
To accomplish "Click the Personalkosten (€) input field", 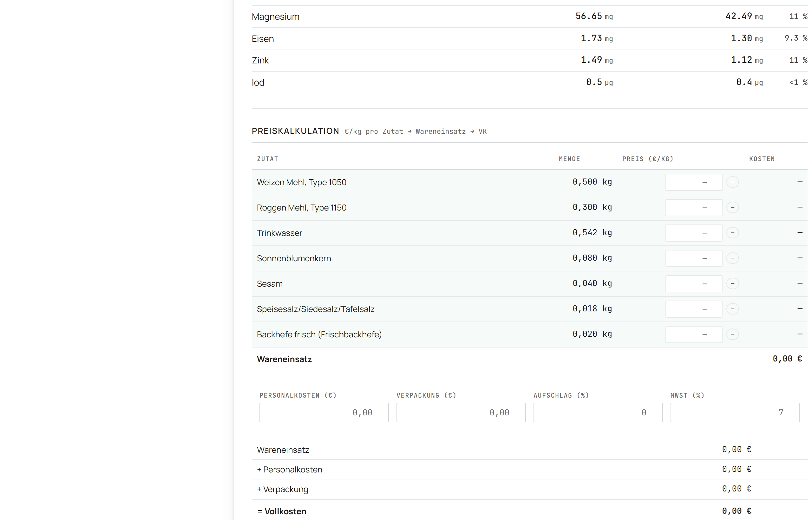I will coord(324,412).
